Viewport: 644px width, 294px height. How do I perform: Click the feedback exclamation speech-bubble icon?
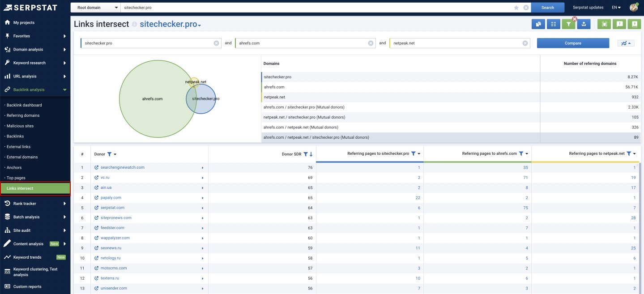click(619, 24)
